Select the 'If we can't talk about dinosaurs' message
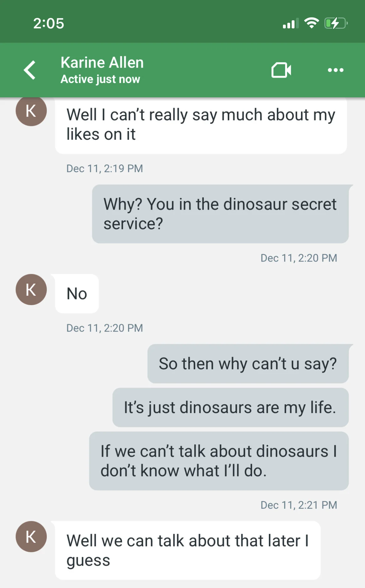 [x=219, y=461]
